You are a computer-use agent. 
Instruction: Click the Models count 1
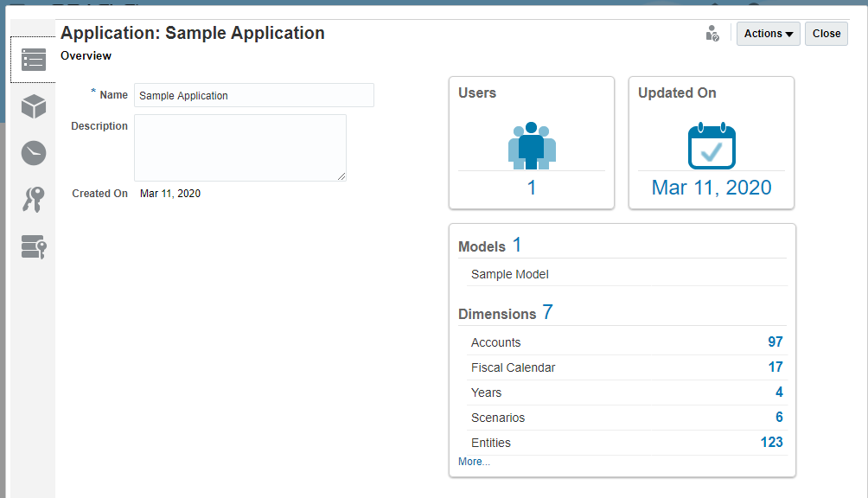click(x=516, y=245)
